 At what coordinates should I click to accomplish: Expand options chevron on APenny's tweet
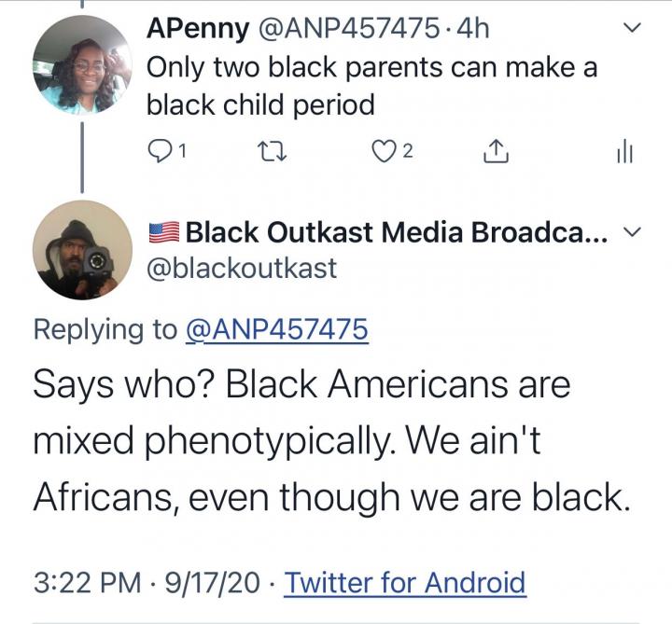(631, 30)
